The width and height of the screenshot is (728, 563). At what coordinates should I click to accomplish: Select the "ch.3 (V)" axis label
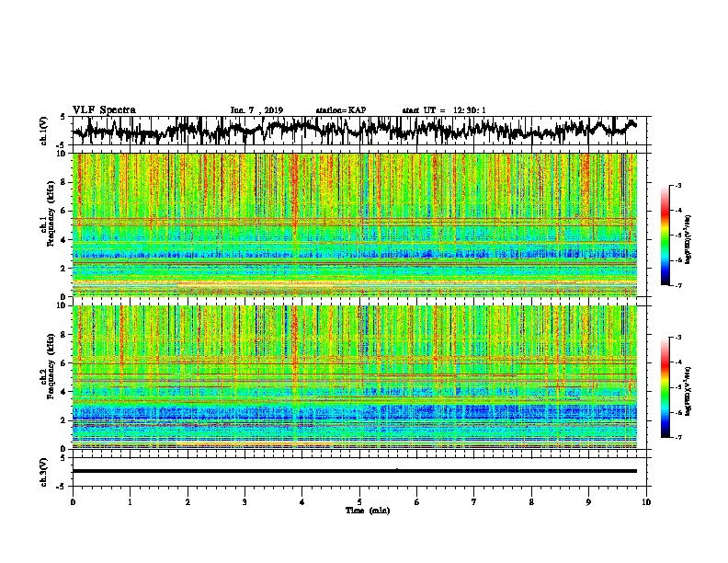(x=44, y=472)
